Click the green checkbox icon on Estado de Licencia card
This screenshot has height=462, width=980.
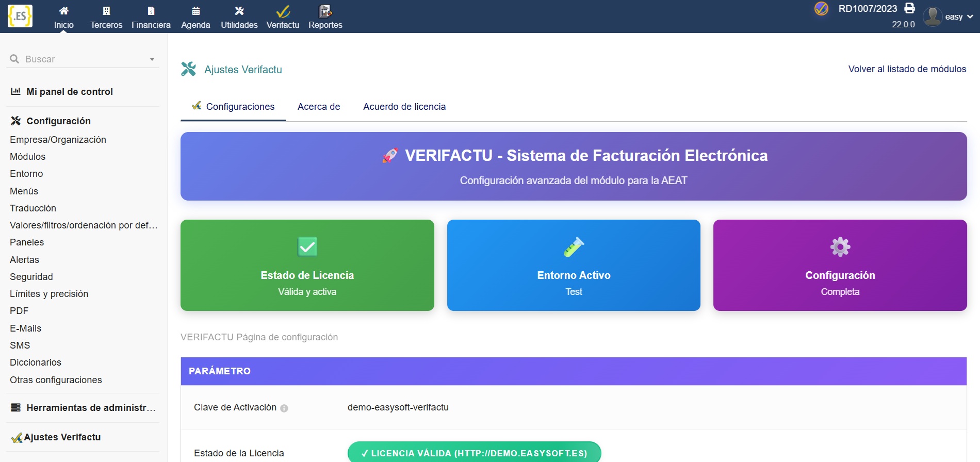click(307, 246)
